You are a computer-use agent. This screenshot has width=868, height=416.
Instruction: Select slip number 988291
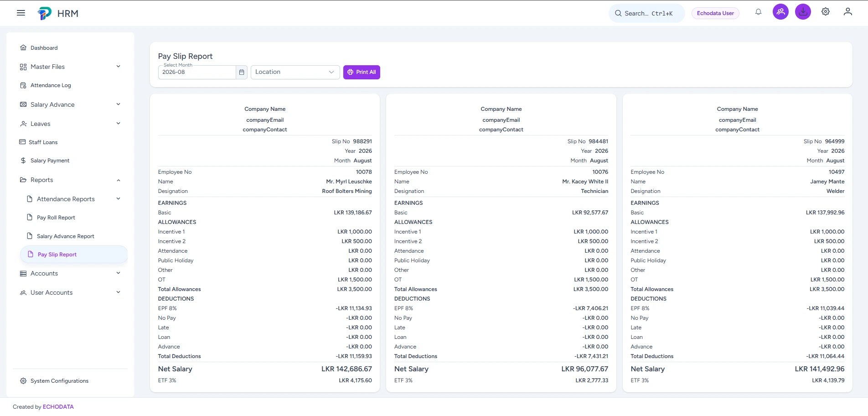pos(362,141)
